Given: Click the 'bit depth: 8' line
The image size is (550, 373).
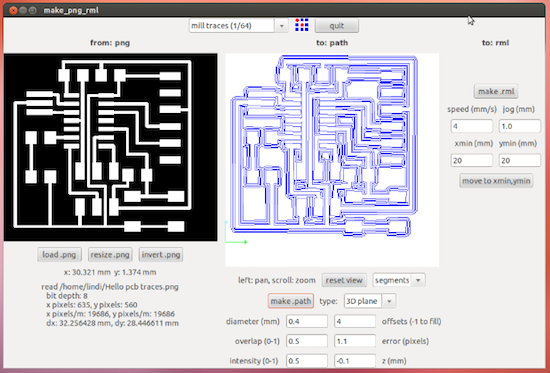Looking at the screenshot, I should [x=67, y=296].
